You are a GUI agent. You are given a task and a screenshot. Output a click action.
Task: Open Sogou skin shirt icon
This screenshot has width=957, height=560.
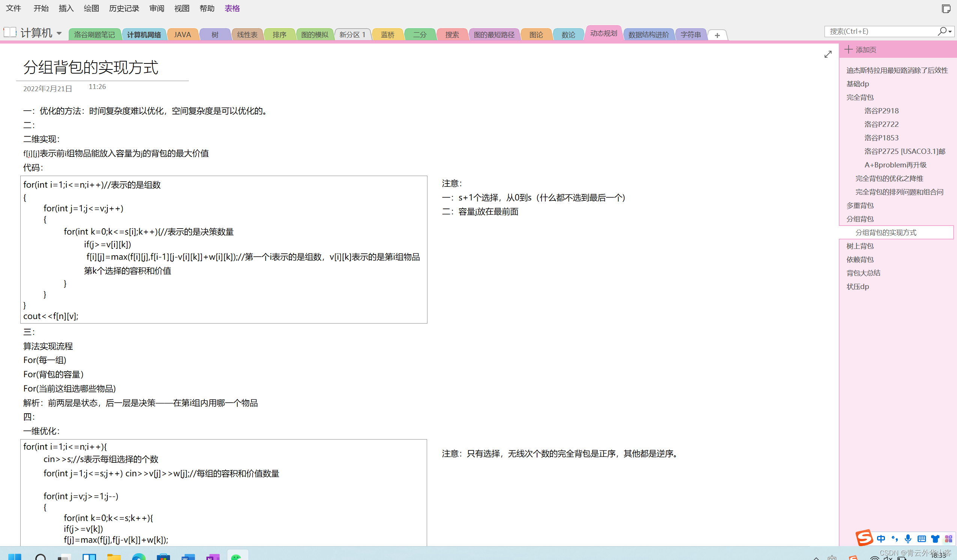point(935,539)
